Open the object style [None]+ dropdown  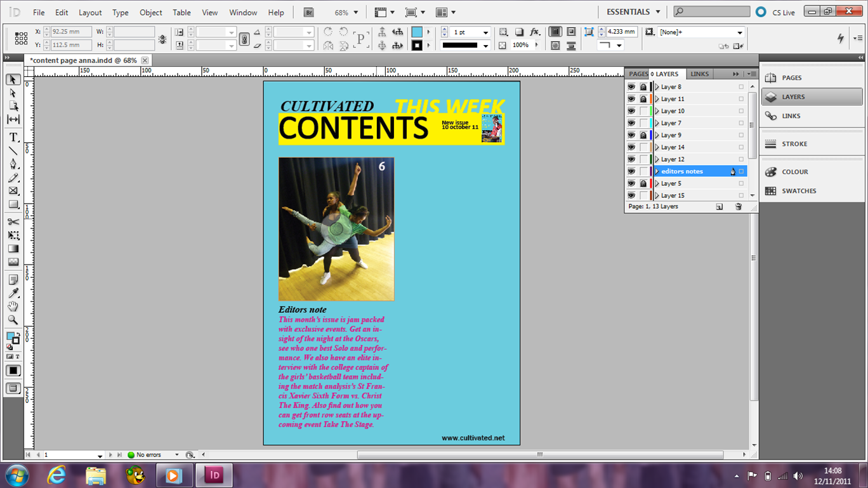pyautogui.click(x=740, y=32)
